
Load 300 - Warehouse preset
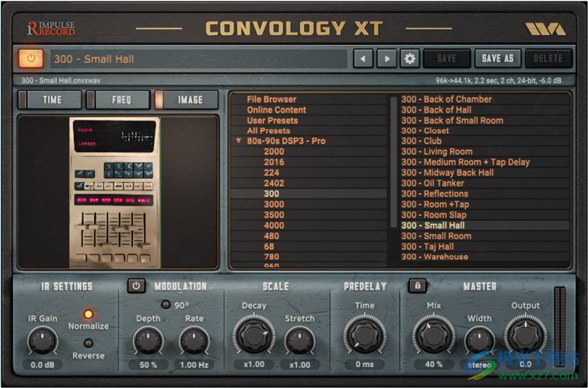pos(435,257)
